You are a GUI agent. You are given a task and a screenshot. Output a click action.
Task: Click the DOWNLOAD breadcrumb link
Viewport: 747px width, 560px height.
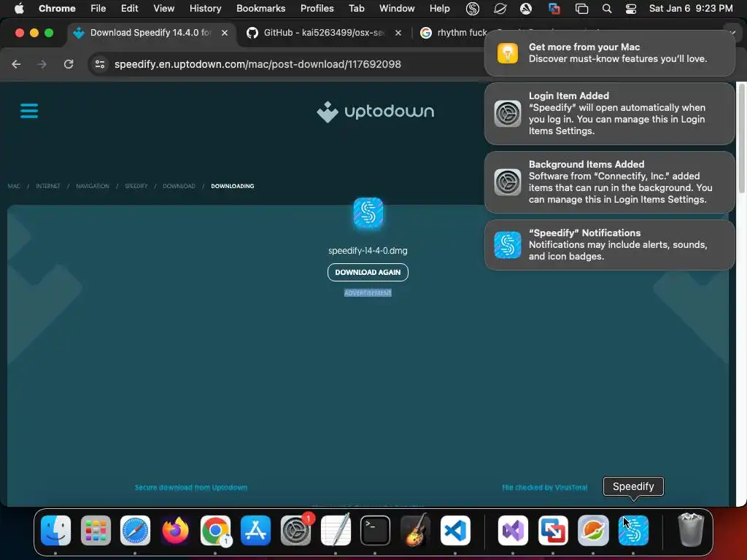point(179,186)
